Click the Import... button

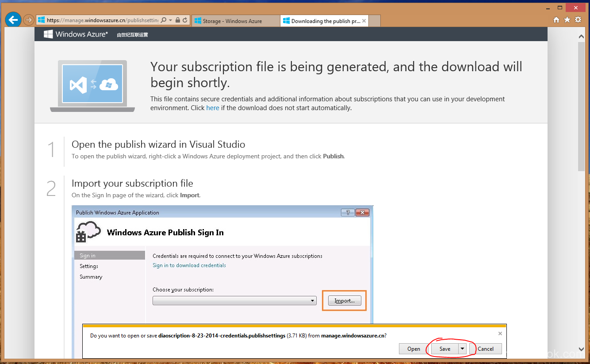(345, 301)
